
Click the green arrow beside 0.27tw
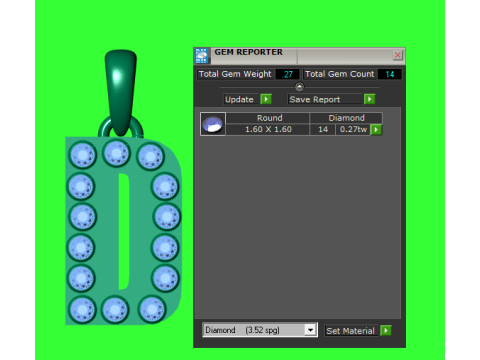click(x=376, y=129)
